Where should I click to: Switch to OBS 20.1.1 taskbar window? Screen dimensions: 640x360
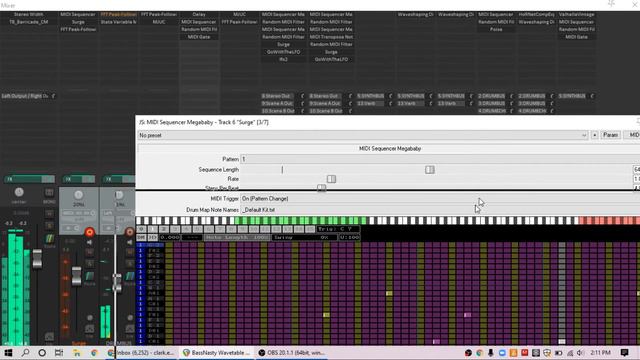click(292, 353)
